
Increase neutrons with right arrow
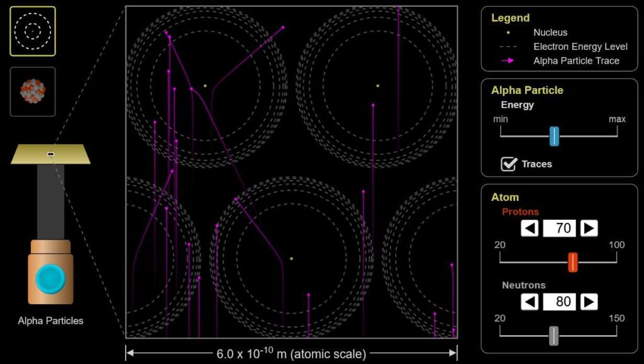point(589,302)
